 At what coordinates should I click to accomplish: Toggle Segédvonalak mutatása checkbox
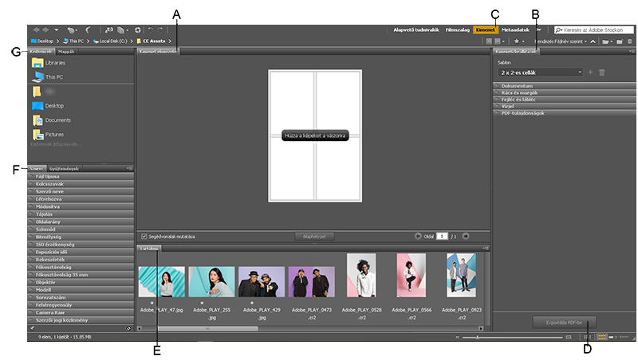coord(144,237)
